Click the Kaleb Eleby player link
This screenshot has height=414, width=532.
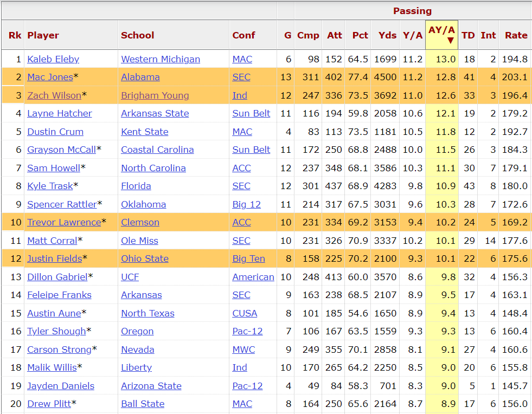point(53,59)
